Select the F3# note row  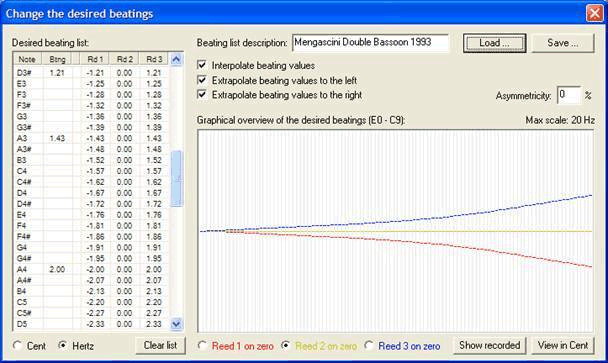(x=91, y=105)
